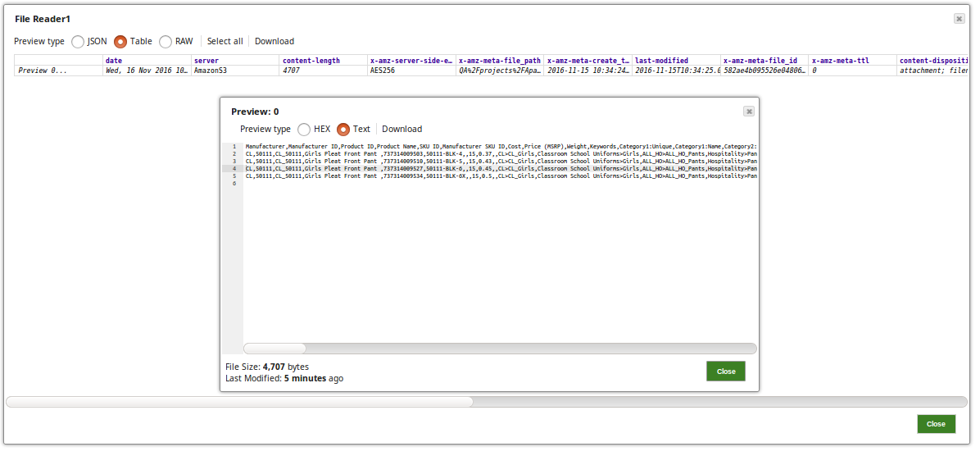Click the x-amz-server-side-e... column header

coord(412,60)
